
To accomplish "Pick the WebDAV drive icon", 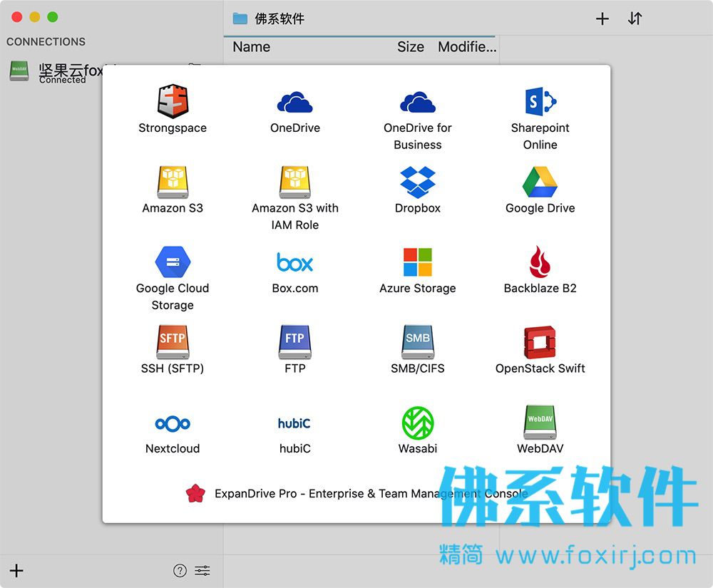I will click(x=540, y=422).
